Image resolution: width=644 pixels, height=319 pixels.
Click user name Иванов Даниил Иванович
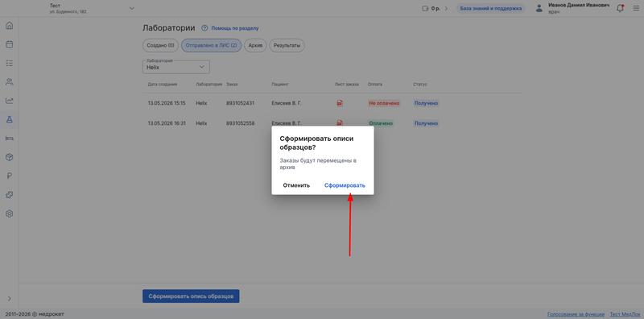579,6
